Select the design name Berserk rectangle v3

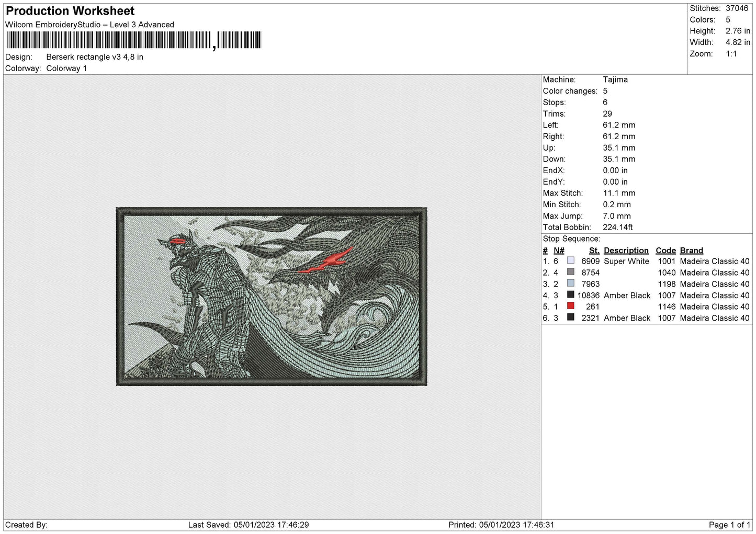[95, 57]
